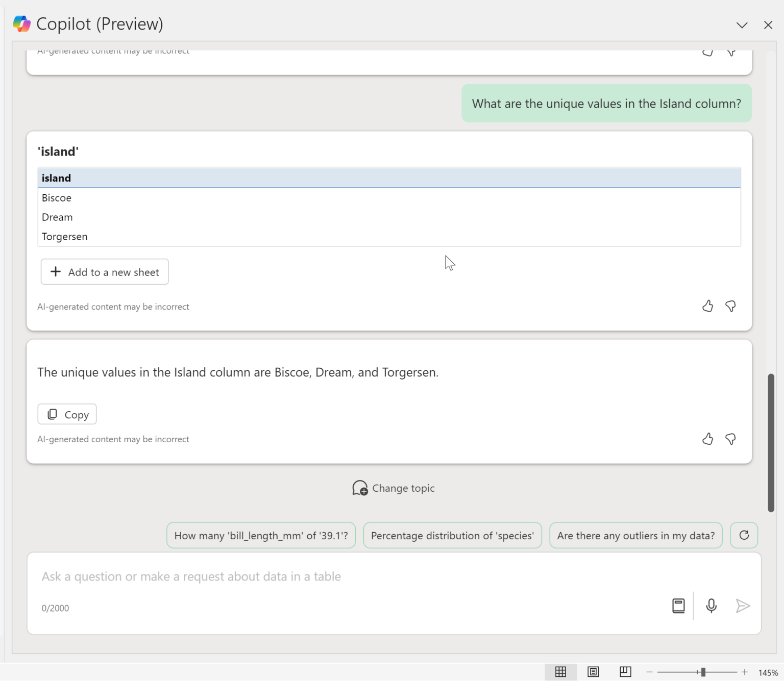Ask how many 'bill_length_mm' of '39.1'

261,535
